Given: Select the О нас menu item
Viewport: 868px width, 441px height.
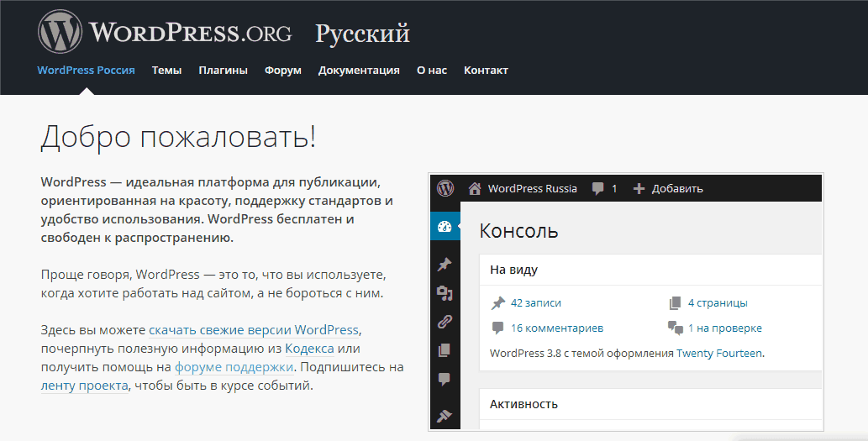Looking at the screenshot, I should tap(432, 71).
